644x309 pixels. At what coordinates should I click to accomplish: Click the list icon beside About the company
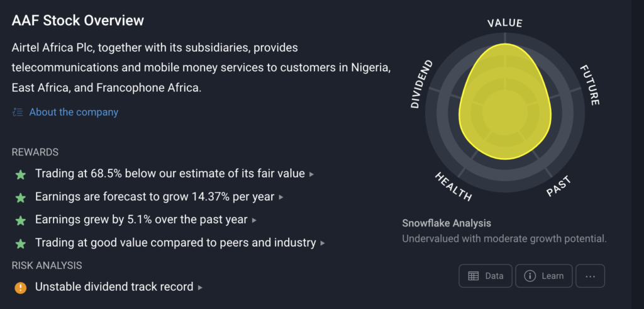point(18,112)
